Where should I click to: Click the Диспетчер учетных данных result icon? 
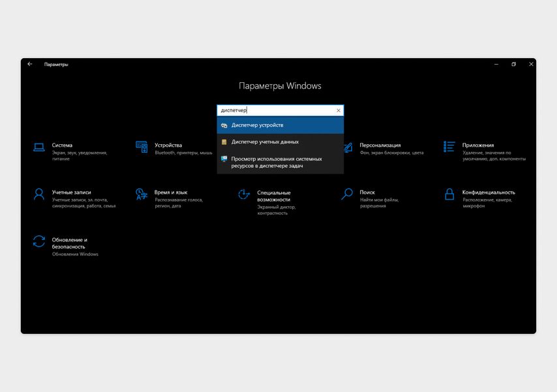click(x=224, y=142)
